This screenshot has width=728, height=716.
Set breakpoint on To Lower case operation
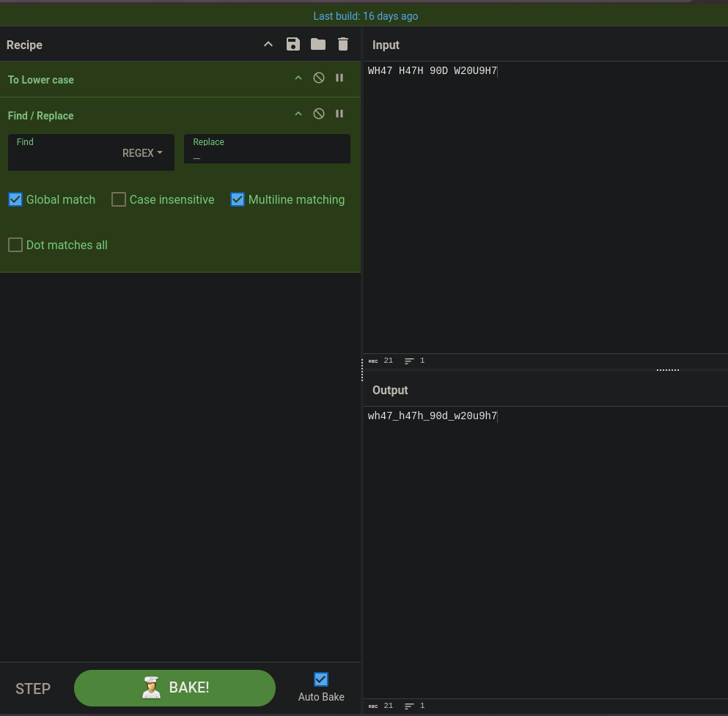click(x=339, y=78)
